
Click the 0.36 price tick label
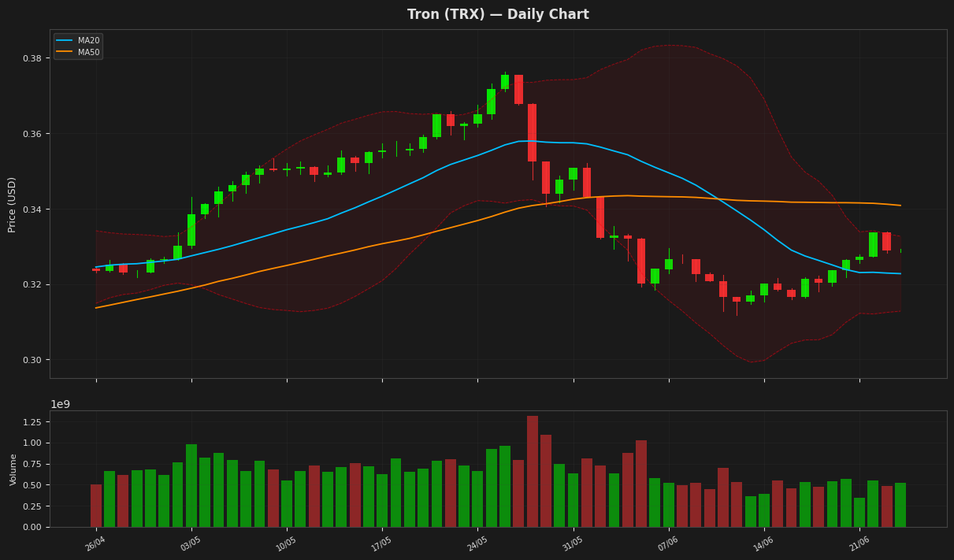(33, 134)
